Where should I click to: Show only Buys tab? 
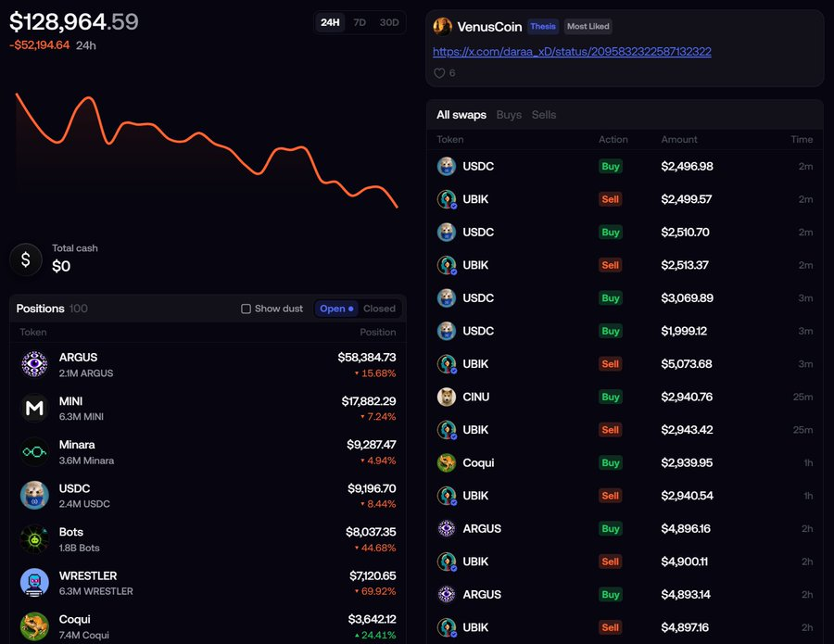[x=509, y=115]
